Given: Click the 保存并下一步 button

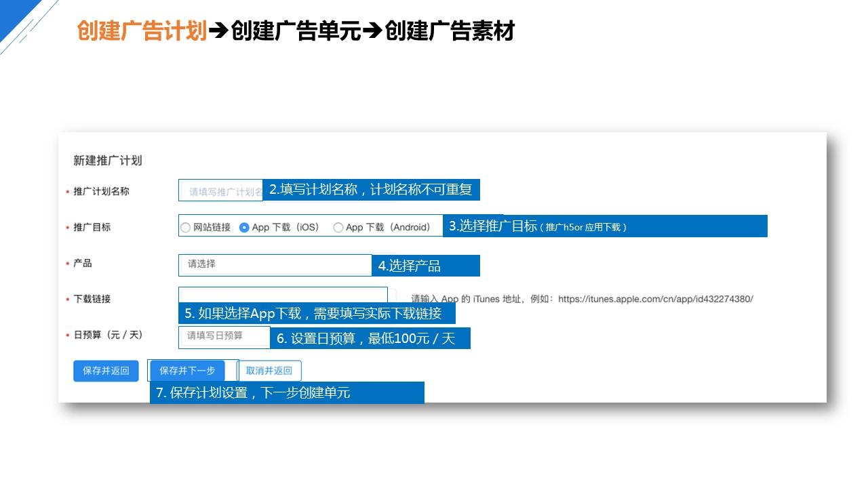Looking at the screenshot, I should pos(187,371).
